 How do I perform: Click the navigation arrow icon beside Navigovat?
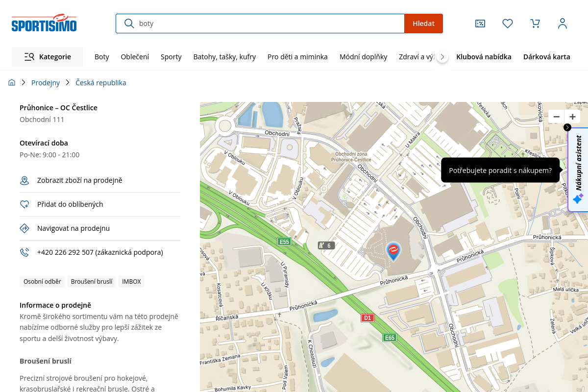(24, 228)
